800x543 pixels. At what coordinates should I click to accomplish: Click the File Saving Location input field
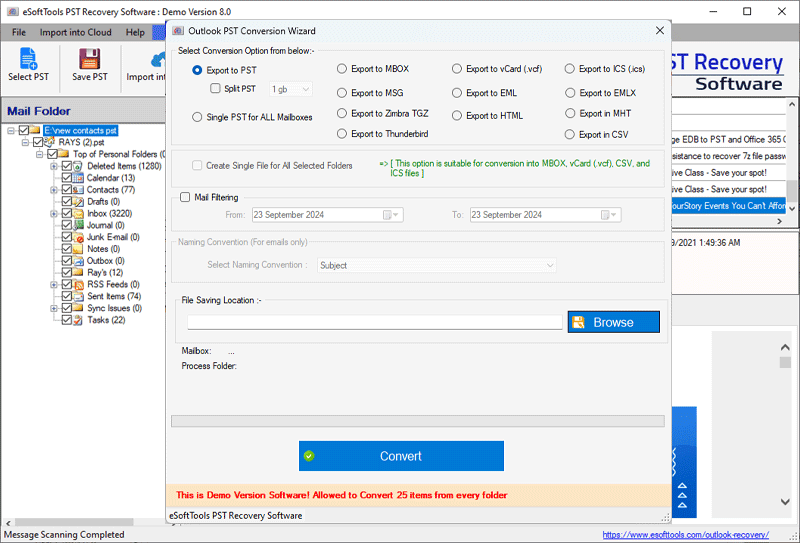375,322
